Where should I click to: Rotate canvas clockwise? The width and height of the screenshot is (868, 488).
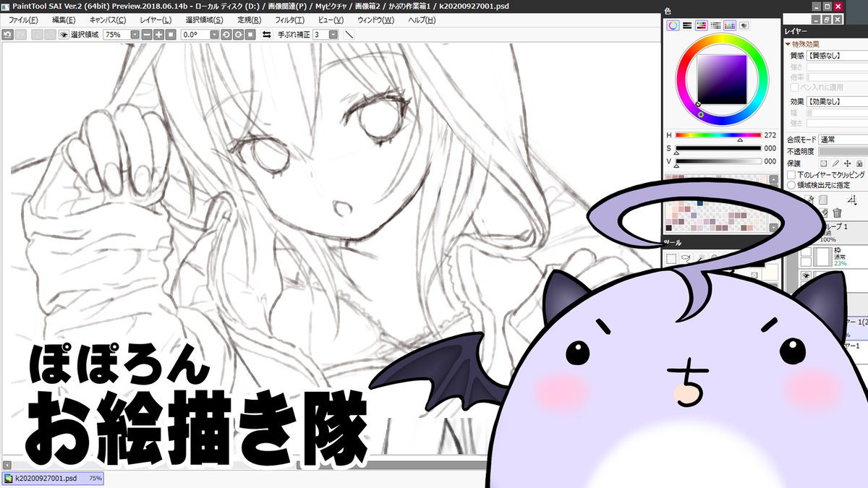pyautogui.click(x=237, y=34)
